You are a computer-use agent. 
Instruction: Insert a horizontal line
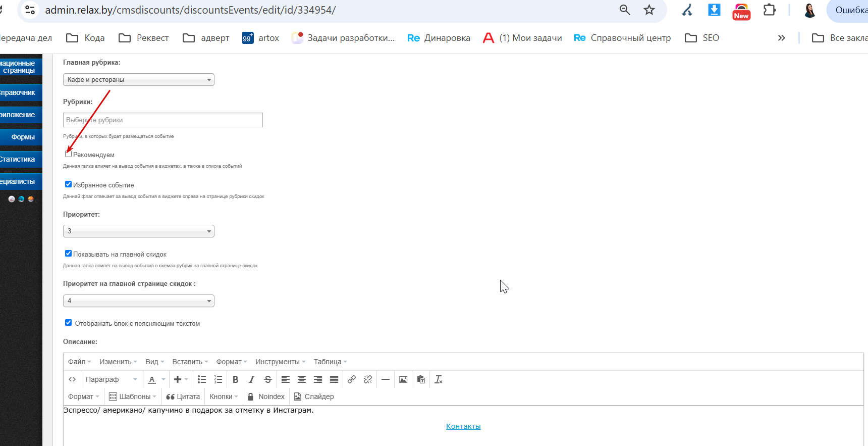[x=386, y=379]
